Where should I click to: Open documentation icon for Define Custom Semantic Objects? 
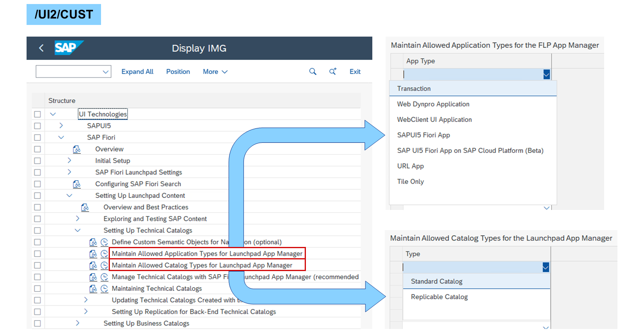(x=93, y=242)
